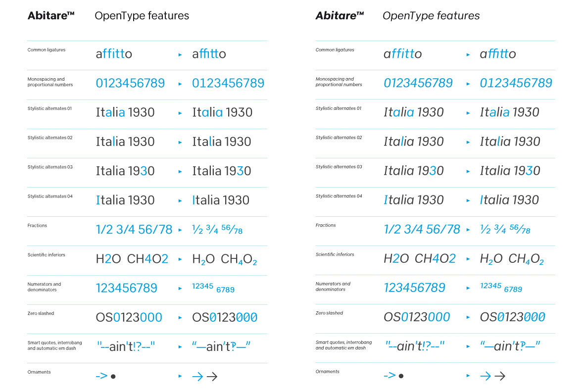This screenshot has width=586, height=392.
Task: Click the blue triangle in left Fractions row
Action: click(x=180, y=230)
